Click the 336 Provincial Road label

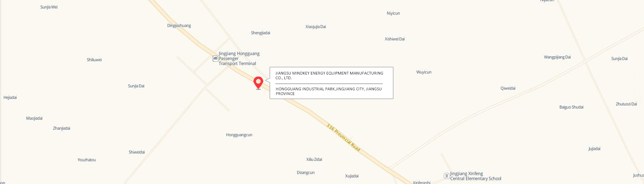pos(343,137)
